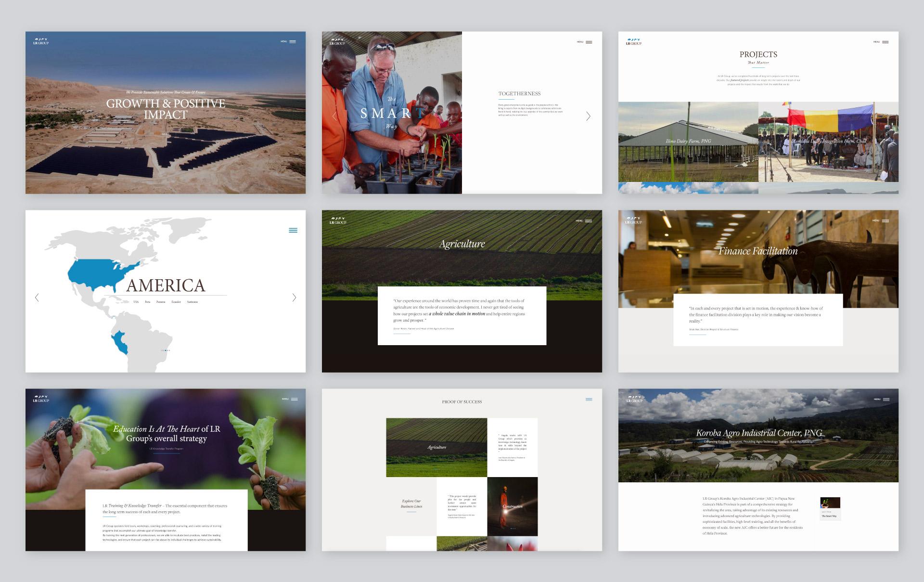Open the menu icon on the Projects That Matter page
Viewport: 924px width, 582px height.
point(885,42)
